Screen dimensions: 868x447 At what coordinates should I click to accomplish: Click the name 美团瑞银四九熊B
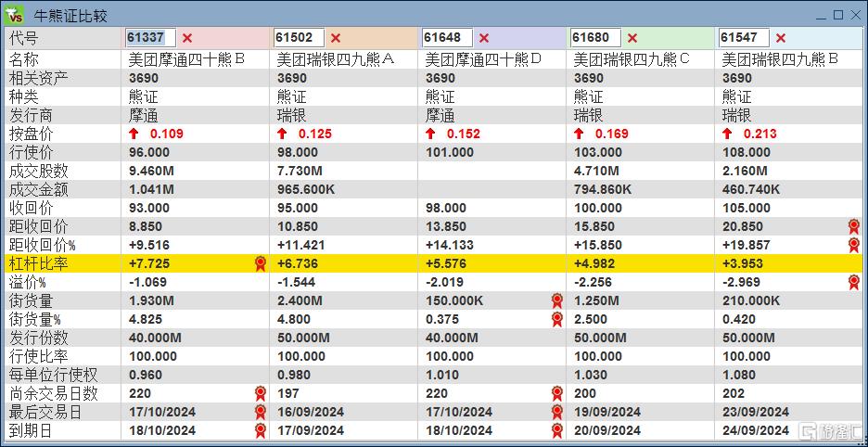[781, 59]
